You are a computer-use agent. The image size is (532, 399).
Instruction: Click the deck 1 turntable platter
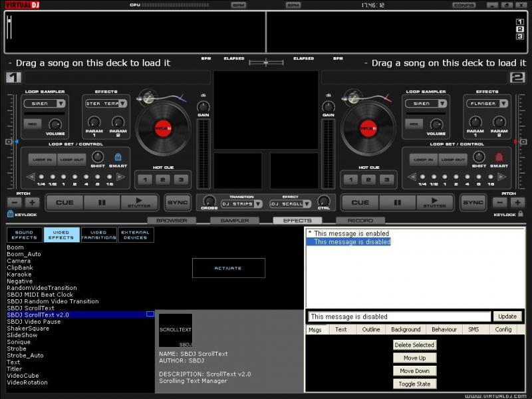(x=163, y=128)
